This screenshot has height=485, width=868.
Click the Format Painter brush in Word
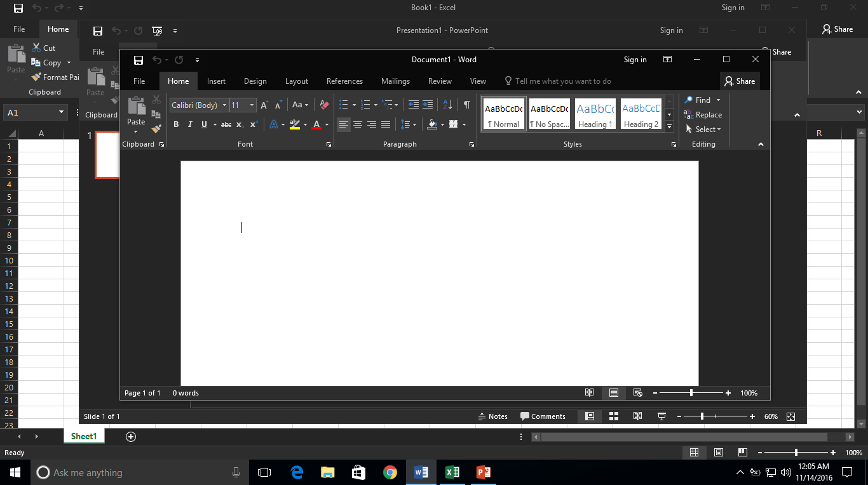156,129
